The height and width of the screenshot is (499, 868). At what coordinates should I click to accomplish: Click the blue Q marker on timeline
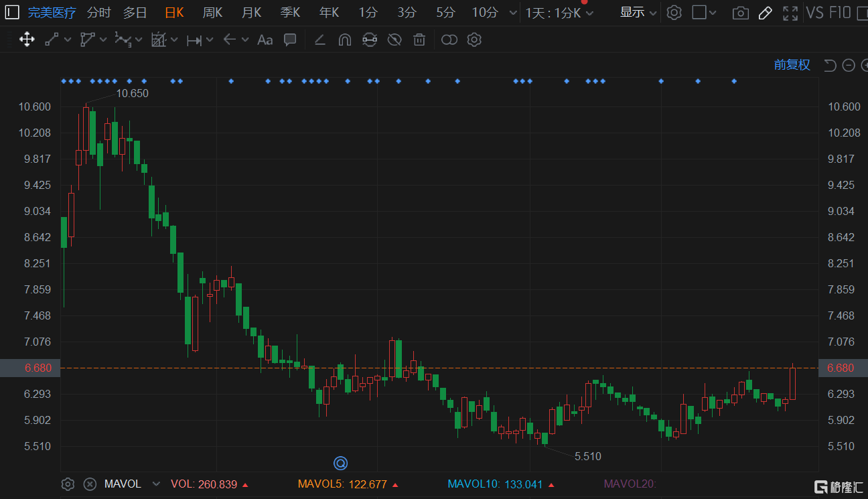[x=340, y=463]
